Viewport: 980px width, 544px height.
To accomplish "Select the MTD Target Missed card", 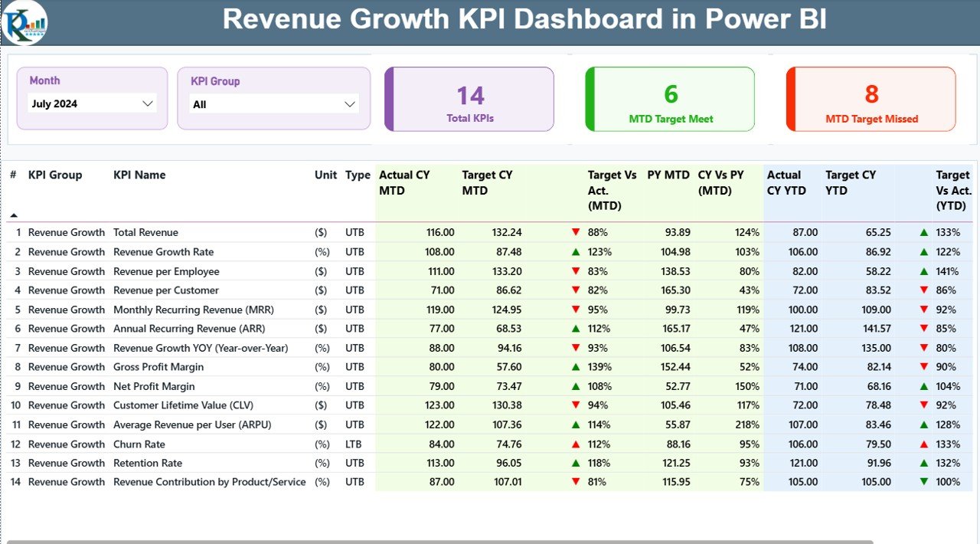I will pyautogui.click(x=871, y=99).
